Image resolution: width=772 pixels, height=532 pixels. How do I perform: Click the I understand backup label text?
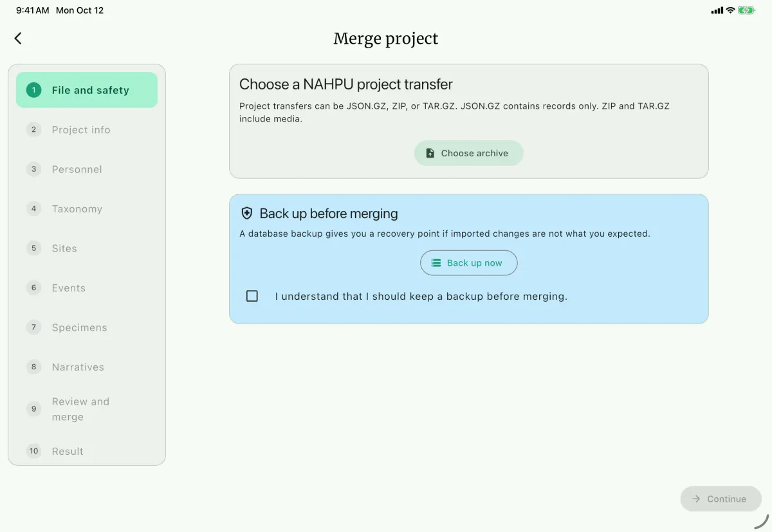click(421, 297)
